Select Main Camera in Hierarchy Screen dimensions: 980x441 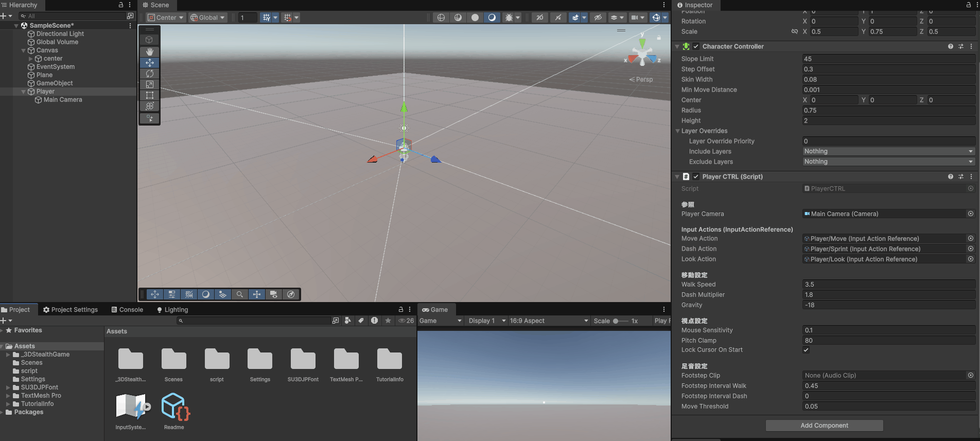point(62,100)
